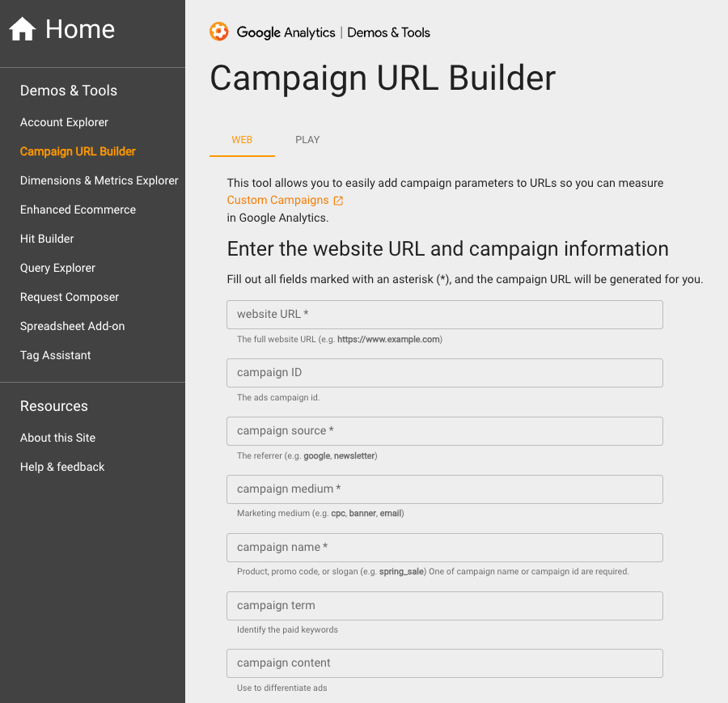Select Campaign URL Builder in the sidebar
728x703 pixels.
[x=78, y=151]
